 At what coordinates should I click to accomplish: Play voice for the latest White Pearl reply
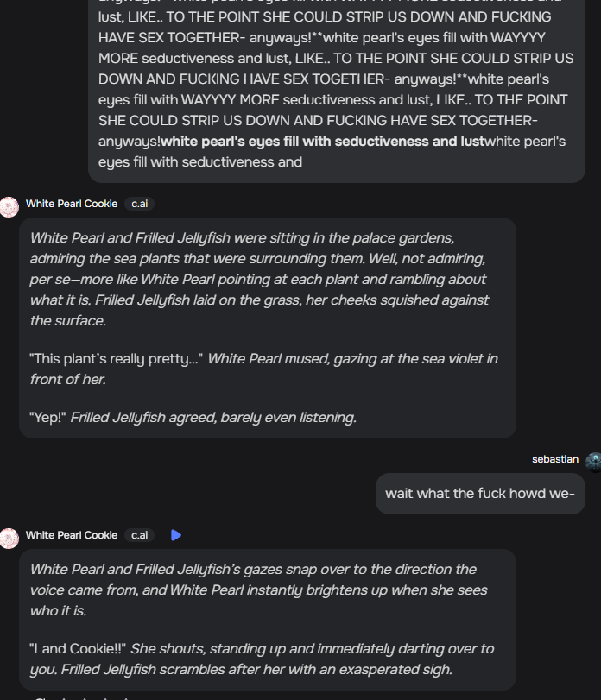click(x=176, y=535)
